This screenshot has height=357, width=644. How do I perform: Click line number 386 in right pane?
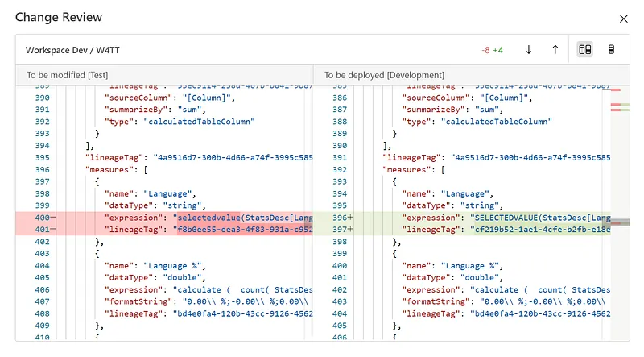point(339,98)
